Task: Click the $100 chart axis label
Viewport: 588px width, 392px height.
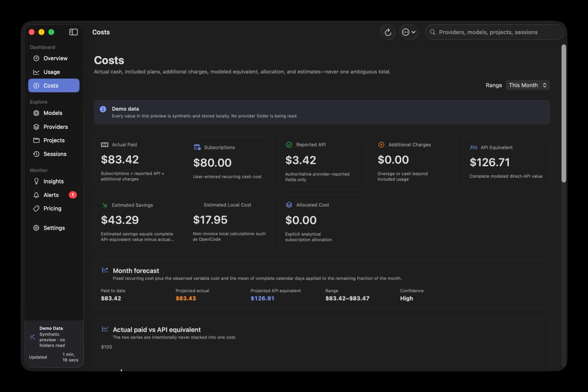Action: click(107, 347)
